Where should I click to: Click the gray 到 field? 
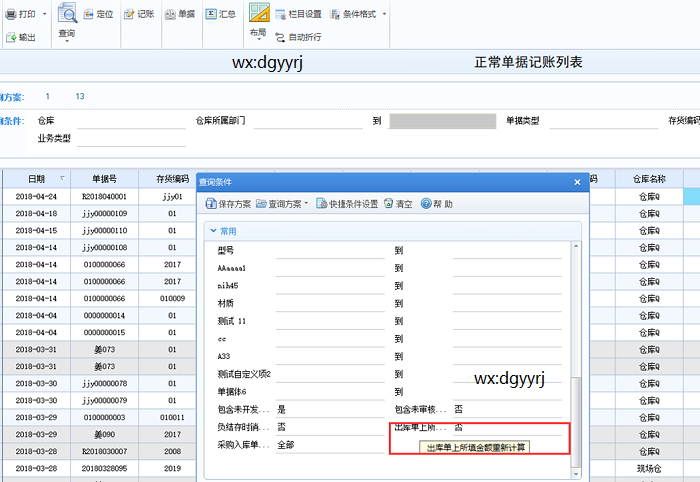442,121
